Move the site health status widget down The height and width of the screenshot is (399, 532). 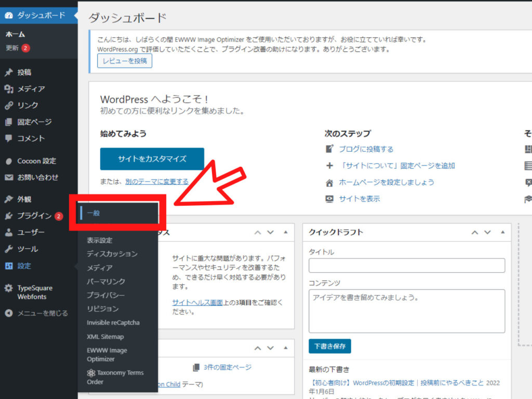point(270,232)
